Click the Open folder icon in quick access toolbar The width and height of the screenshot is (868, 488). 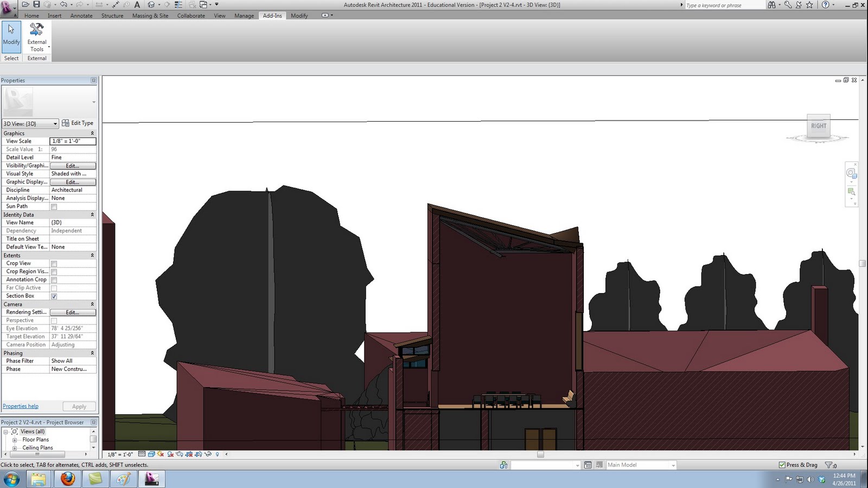tap(25, 4)
